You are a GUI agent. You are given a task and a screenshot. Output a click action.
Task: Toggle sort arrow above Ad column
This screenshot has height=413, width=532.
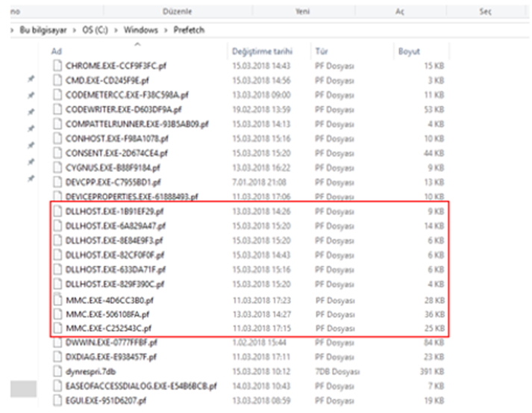pos(137,44)
